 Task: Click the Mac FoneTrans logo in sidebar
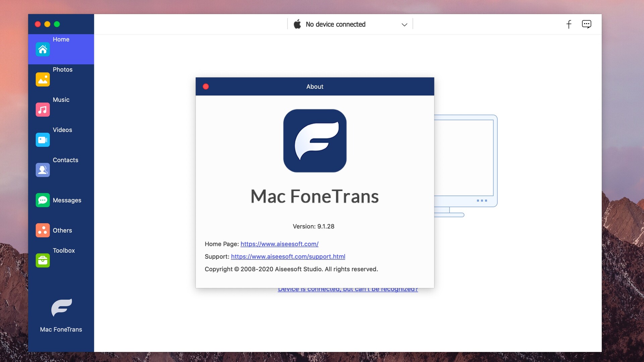pyautogui.click(x=61, y=307)
